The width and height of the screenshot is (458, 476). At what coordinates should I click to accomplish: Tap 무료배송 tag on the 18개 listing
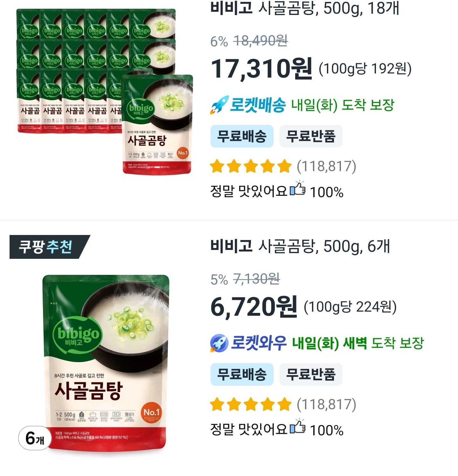[x=242, y=136]
